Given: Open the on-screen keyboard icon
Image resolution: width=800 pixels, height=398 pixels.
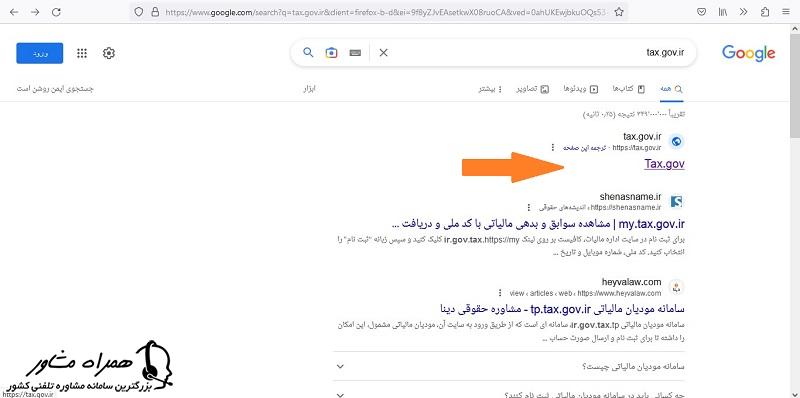Looking at the screenshot, I should (x=356, y=53).
